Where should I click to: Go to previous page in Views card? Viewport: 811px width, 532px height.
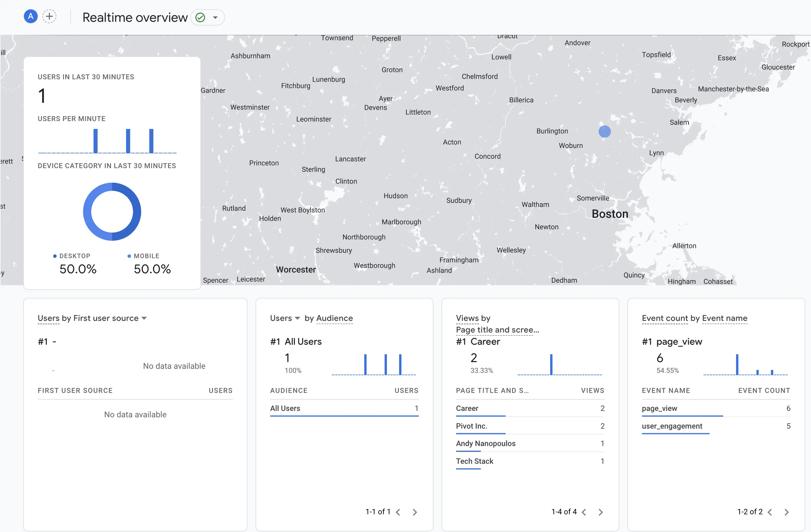(x=584, y=512)
